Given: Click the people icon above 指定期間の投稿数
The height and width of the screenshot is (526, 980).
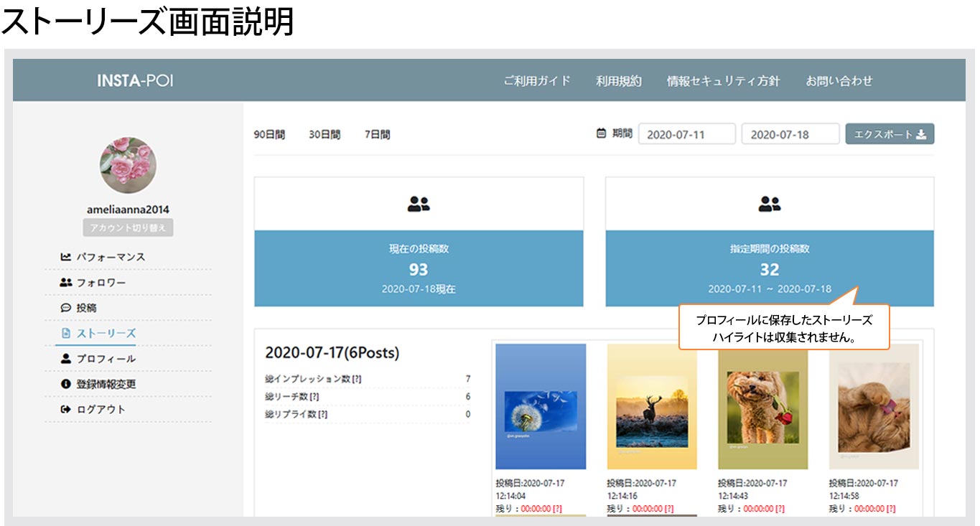Looking at the screenshot, I should tap(769, 205).
